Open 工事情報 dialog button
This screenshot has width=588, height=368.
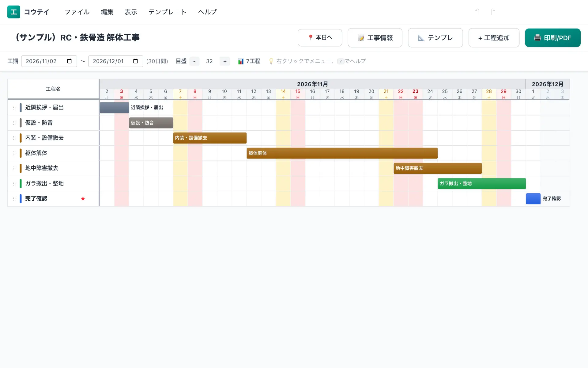coord(375,38)
